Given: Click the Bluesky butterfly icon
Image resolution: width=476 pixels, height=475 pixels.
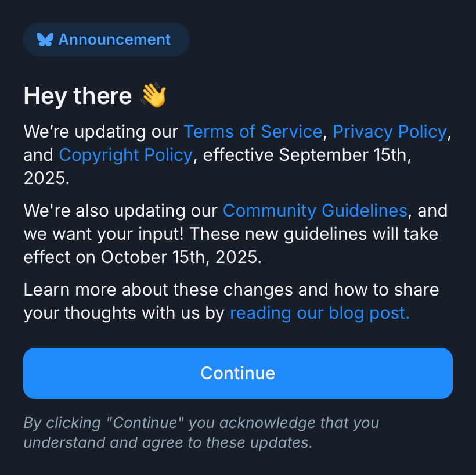Looking at the screenshot, I should click(45, 39).
